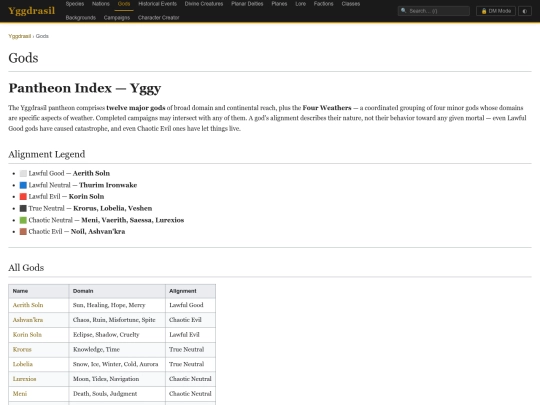Open the Aerith Soln table link

(x=28, y=305)
